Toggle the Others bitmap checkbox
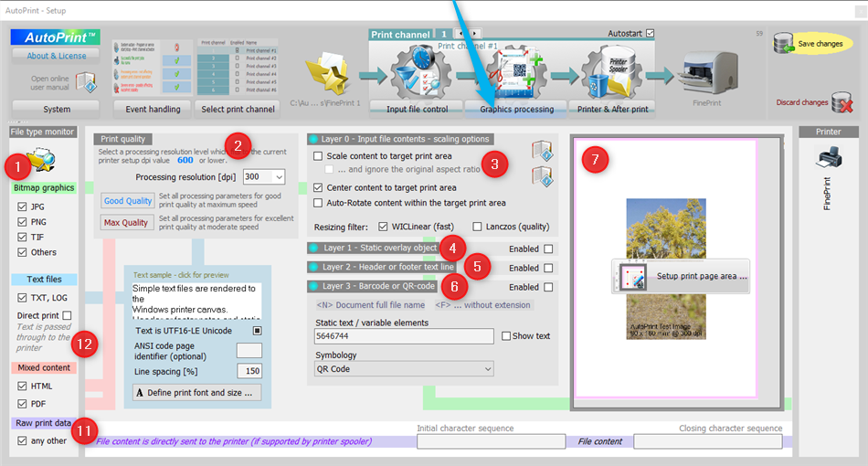Image resolution: width=868 pixels, height=466 pixels. point(22,252)
